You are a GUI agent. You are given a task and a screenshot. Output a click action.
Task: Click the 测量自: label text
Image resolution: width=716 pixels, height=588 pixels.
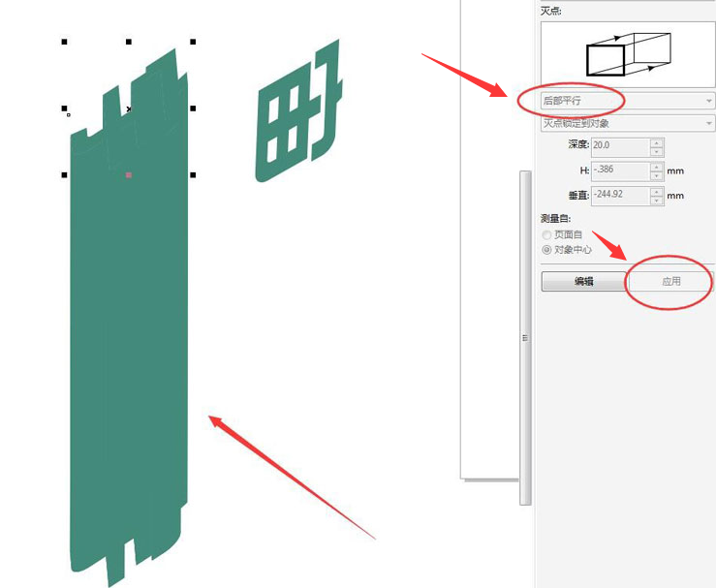point(556,219)
